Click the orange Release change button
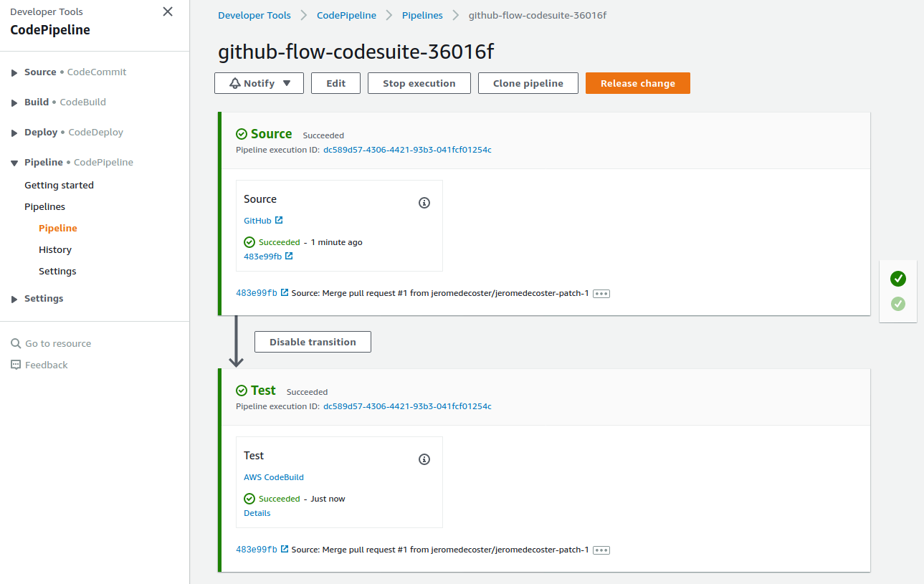This screenshot has width=924, height=584. 638,83
